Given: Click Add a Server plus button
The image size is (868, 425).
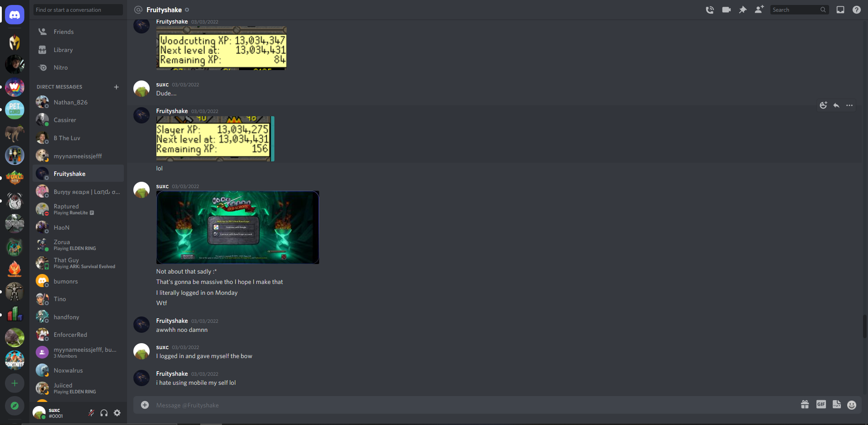Looking at the screenshot, I should [14, 383].
